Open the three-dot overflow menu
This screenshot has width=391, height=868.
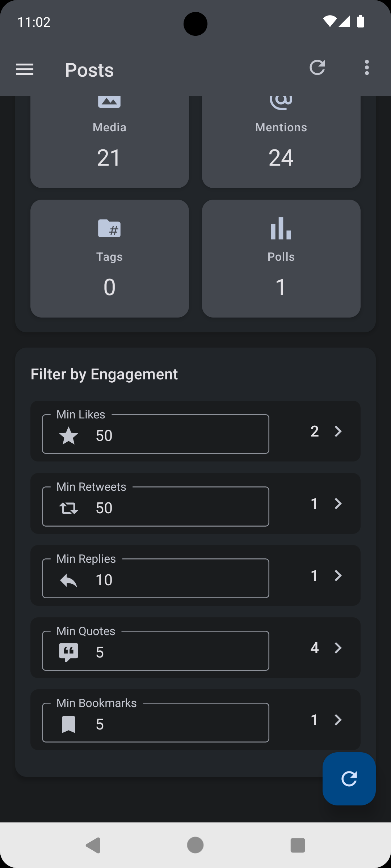point(367,68)
